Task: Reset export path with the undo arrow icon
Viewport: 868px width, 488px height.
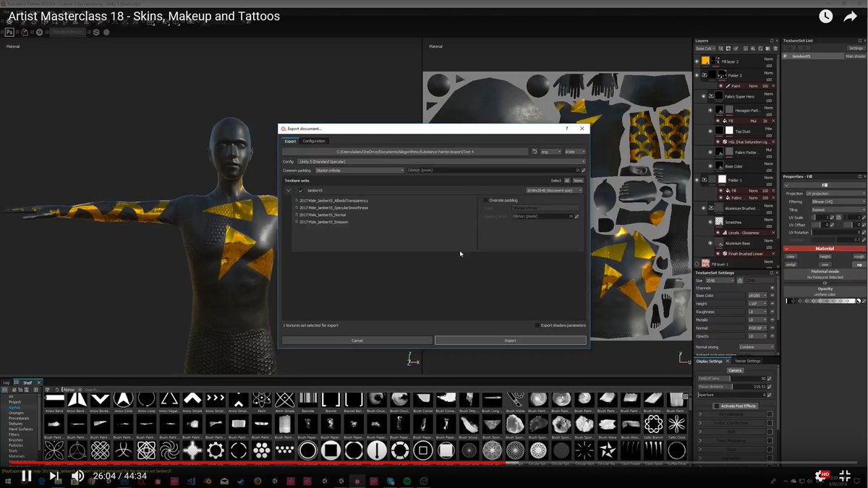Action: 535,152
